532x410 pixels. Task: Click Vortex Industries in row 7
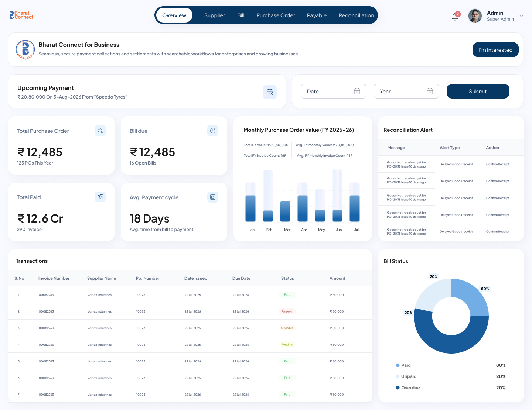99,395
